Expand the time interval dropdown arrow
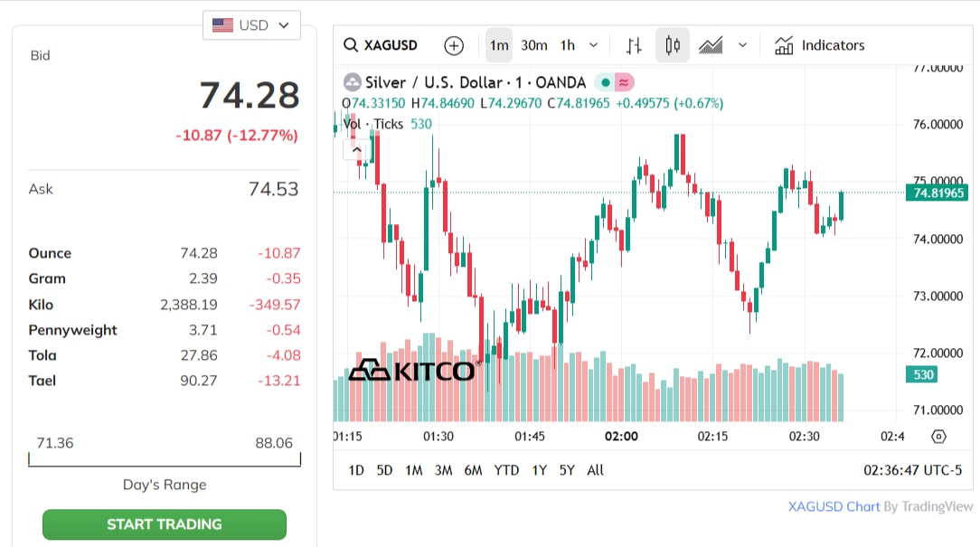 (x=594, y=45)
